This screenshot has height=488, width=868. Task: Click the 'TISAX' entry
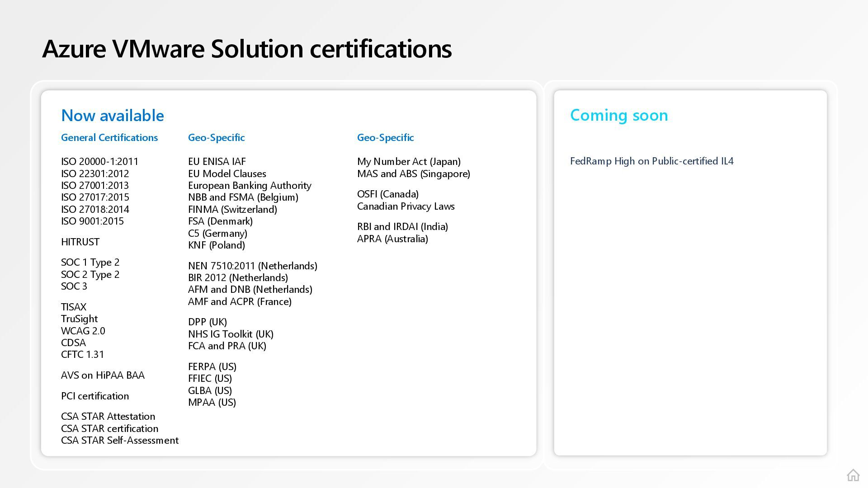tap(74, 307)
